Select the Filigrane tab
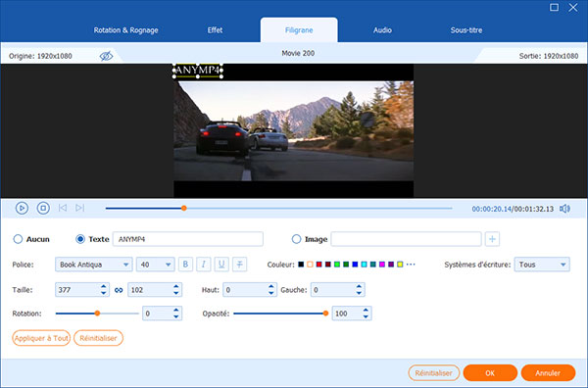 click(299, 30)
